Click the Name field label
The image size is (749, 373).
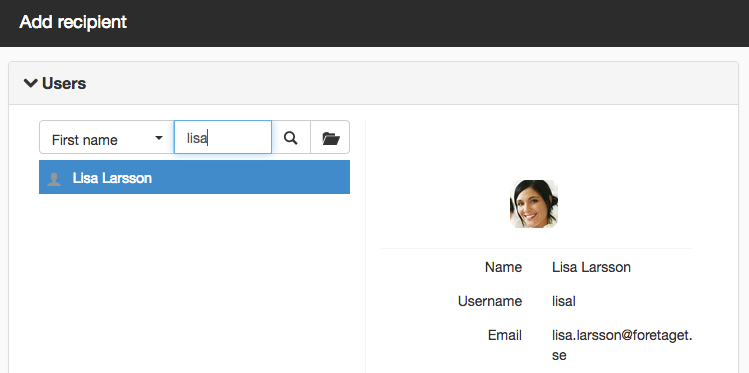503,267
